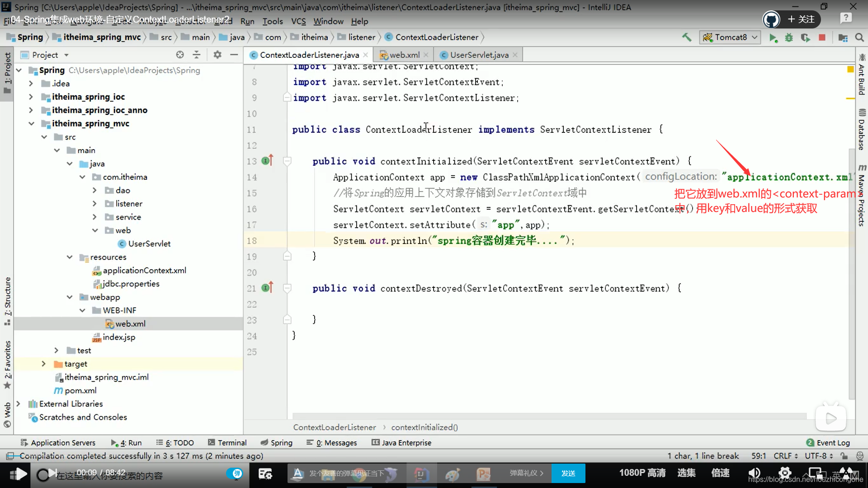Open the Tools menu
Image resolution: width=868 pixels, height=488 pixels.
click(x=273, y=21)
